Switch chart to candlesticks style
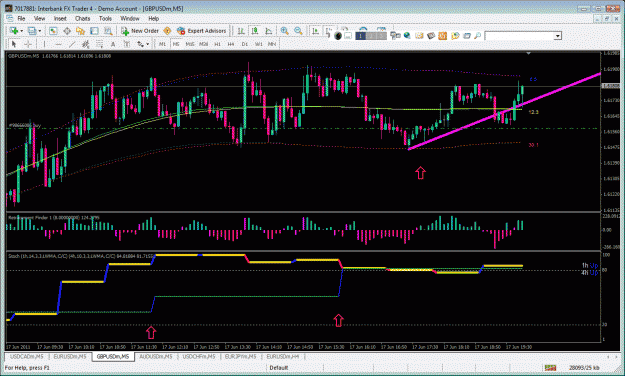Image resolution: width=625 pixels, height=376 pixels. tap(255, 31)
